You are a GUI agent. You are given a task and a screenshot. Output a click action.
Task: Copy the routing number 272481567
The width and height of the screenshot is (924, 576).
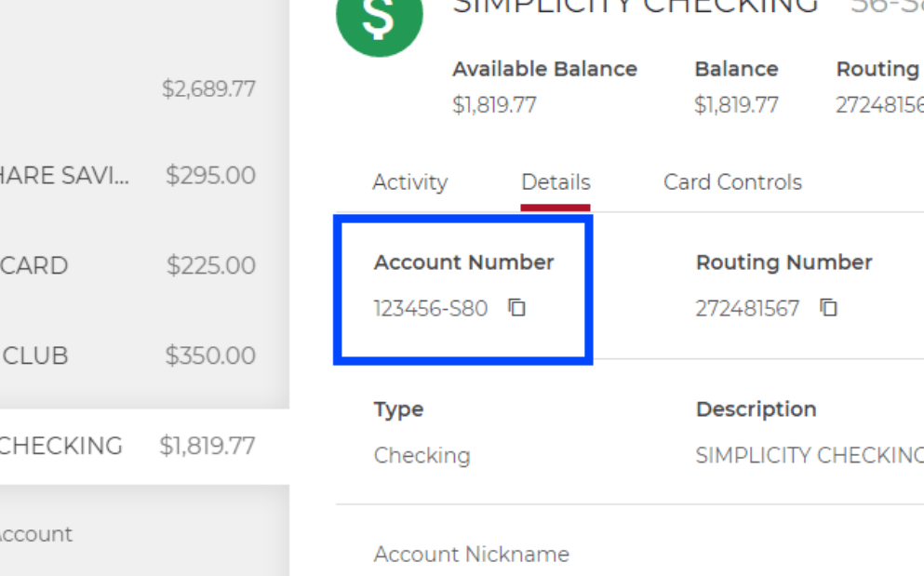tap(829, 308)
